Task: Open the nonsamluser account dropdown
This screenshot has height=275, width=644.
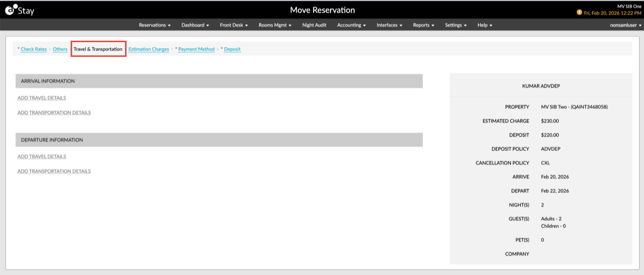Action: pos(622,25)
